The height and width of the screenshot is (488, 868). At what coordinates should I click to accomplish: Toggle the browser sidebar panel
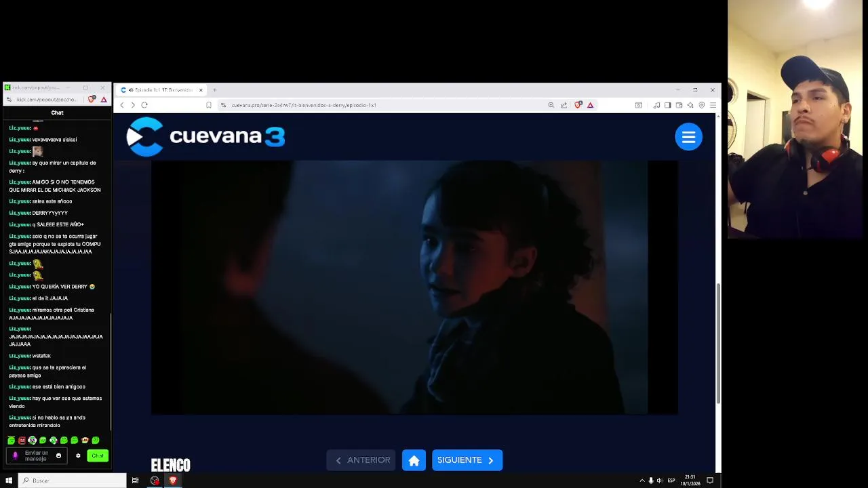click(668, 105)
